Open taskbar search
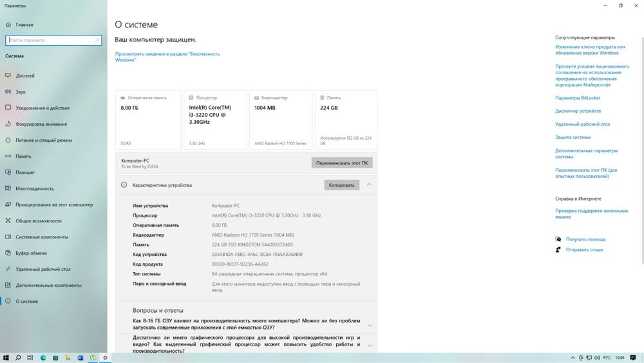This screenshot has height=363, width=644. coord(18,358)
